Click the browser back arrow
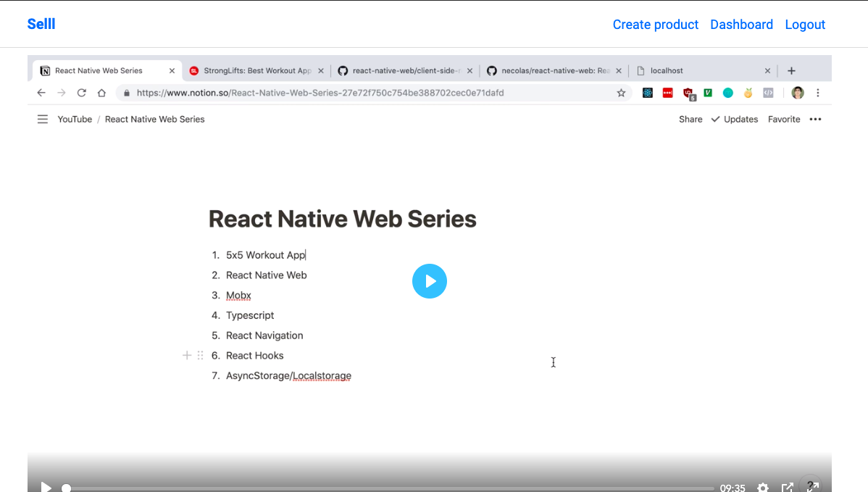Viewport: 868px width, 492px height. (x=41, y=93)
